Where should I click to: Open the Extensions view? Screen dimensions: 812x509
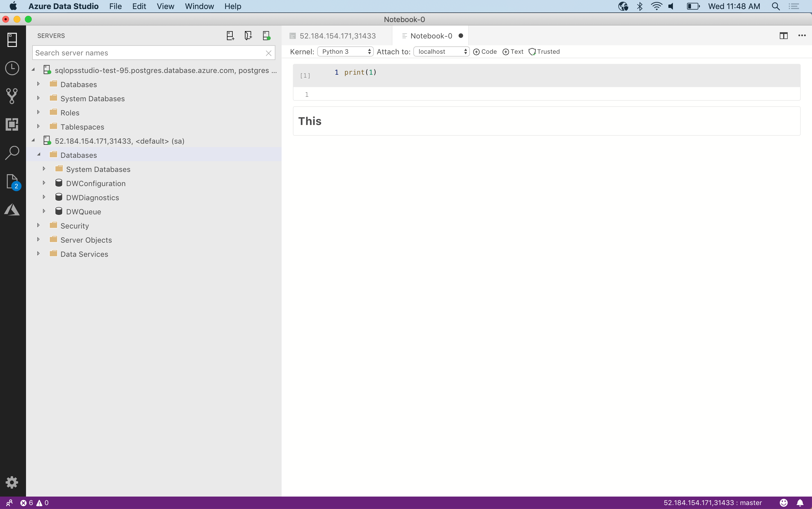12,124
